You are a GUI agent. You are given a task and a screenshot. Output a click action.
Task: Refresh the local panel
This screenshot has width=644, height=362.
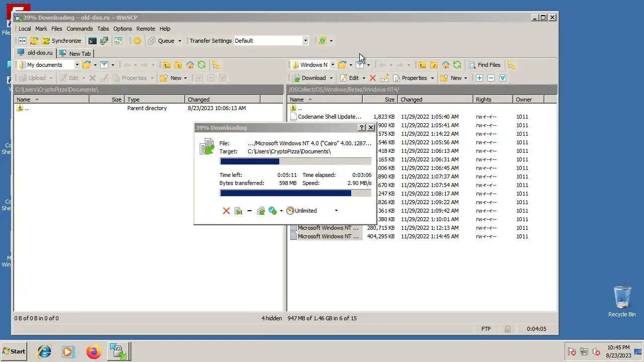point(202,65)
